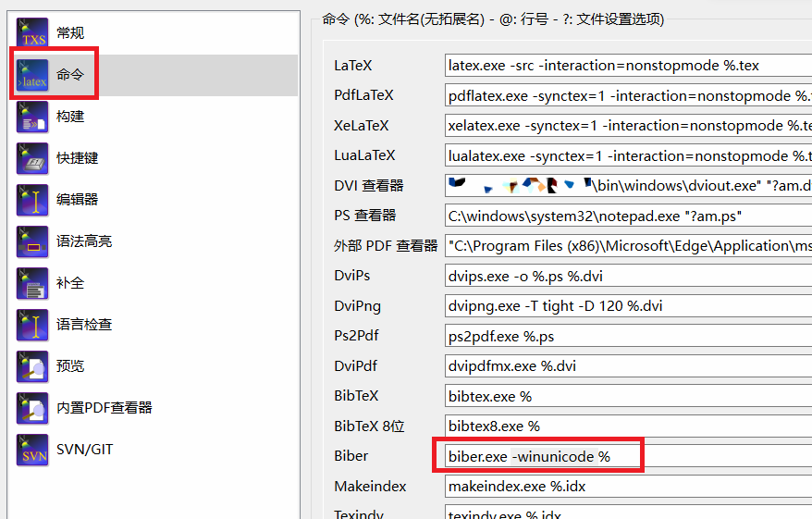The height and width of the screenshot is (519, 812).
Task: Click the 内置PDF查看器 icon
Action: (x=32, y=408)
